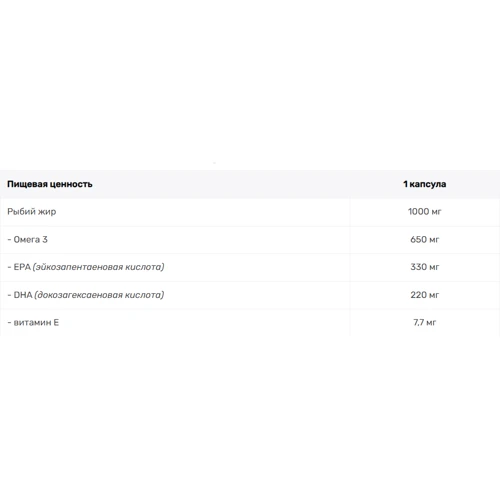Click the '1000 мг' value cell

[424, 212]
